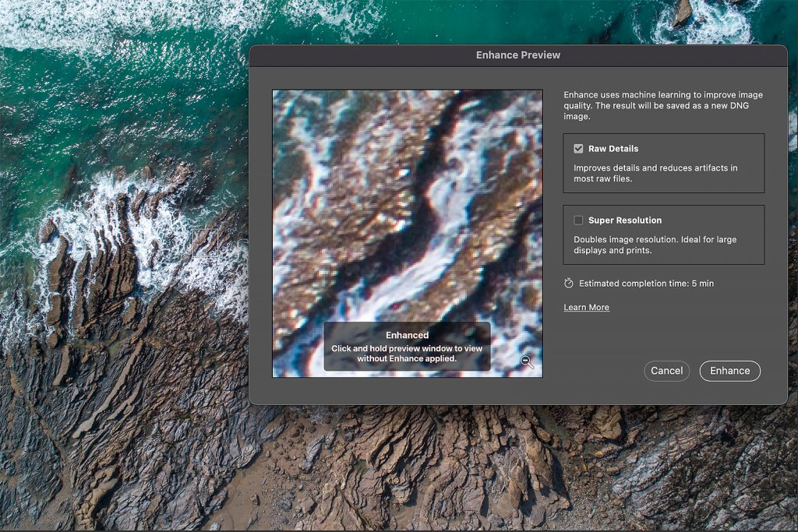Viewport: 798px width, 532px height.
Task: Click the Enhance Preview dialog title
Action: pos(517,55)
